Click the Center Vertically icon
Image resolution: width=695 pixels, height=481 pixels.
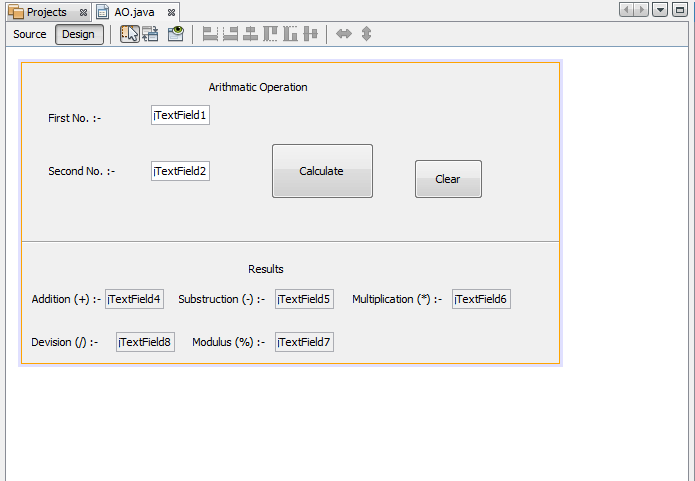click(310, 34)
